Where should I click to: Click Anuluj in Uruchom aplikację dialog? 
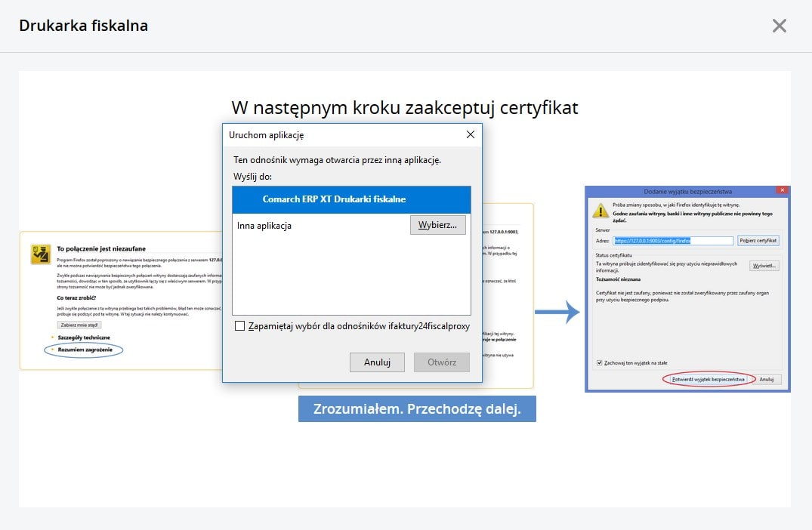(377, 362)
